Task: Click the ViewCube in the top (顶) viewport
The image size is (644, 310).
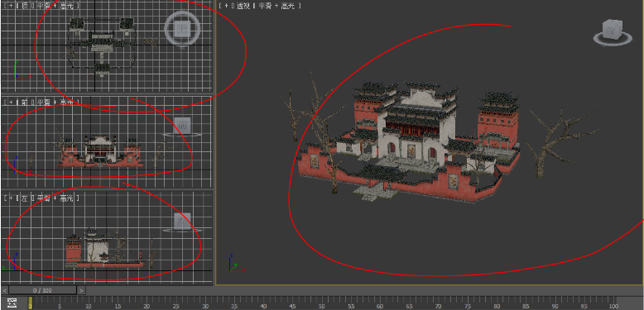Action: point(182,29)
